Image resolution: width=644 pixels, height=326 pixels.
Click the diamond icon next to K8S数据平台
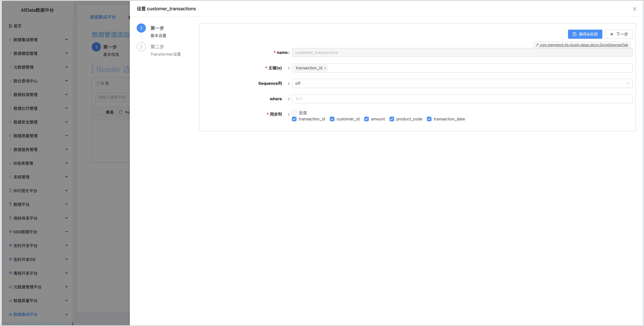pos(10,232)
